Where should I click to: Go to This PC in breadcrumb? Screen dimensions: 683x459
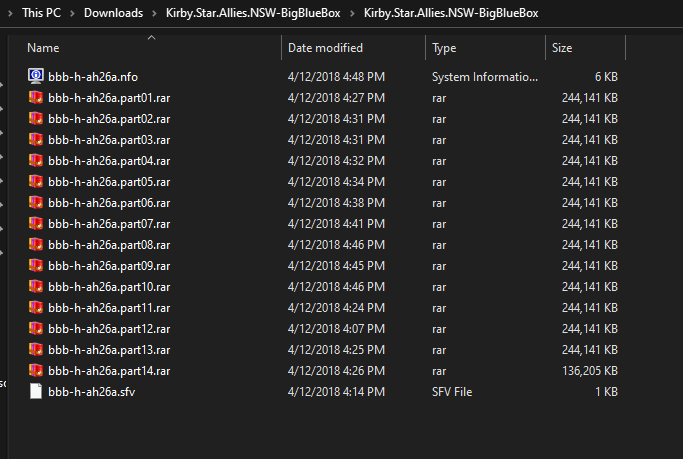(x=41, y=13)
